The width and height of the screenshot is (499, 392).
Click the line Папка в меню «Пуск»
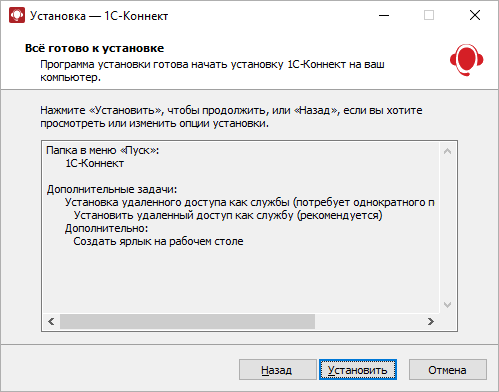pyautogui.click(x=103, y=150)
